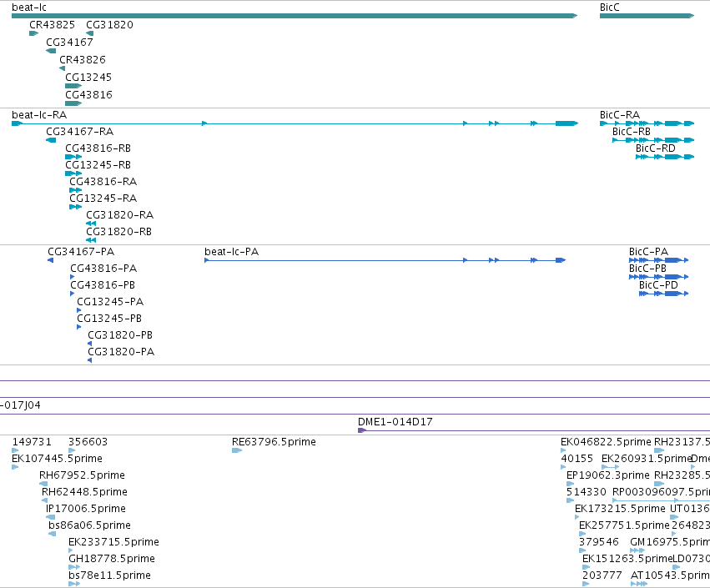Click the CG31820-RA transcript label
Viewport: 710px width, 588px height.
point(119,215)
